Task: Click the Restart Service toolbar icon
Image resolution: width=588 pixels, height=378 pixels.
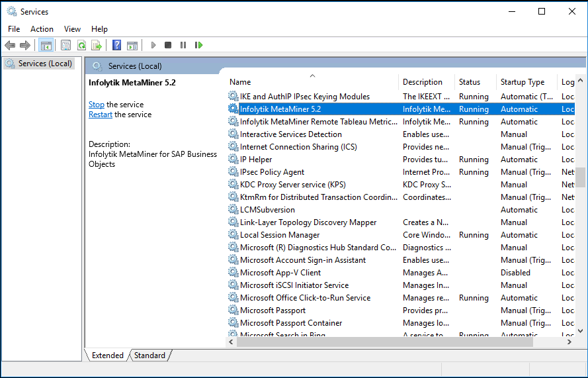Action: (x=198, y=46)
